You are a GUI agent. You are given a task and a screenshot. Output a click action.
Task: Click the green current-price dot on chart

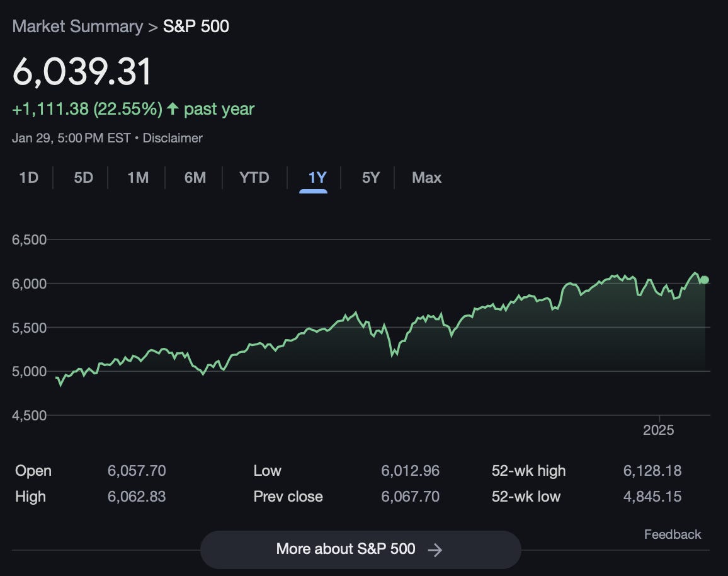[704, 280]
